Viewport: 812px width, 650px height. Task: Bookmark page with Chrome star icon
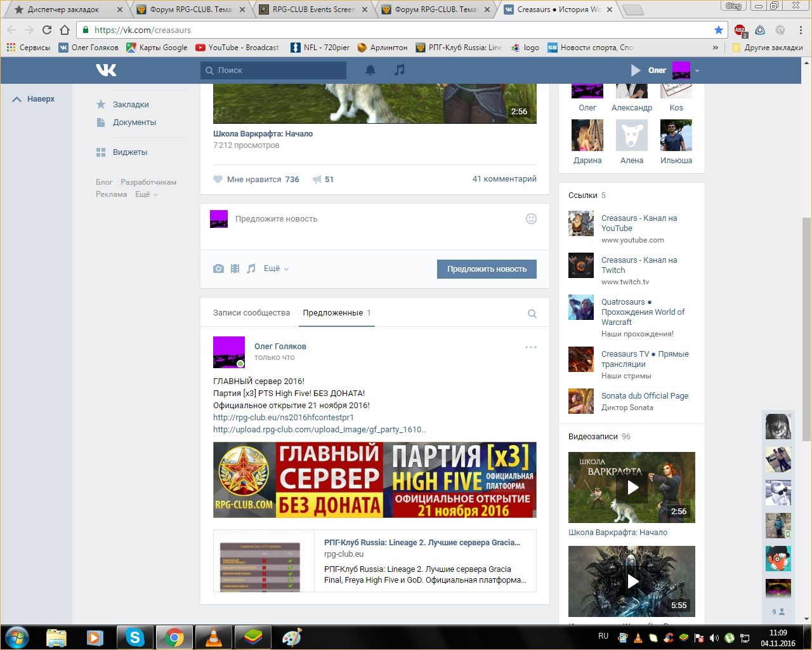click(718, 30)
